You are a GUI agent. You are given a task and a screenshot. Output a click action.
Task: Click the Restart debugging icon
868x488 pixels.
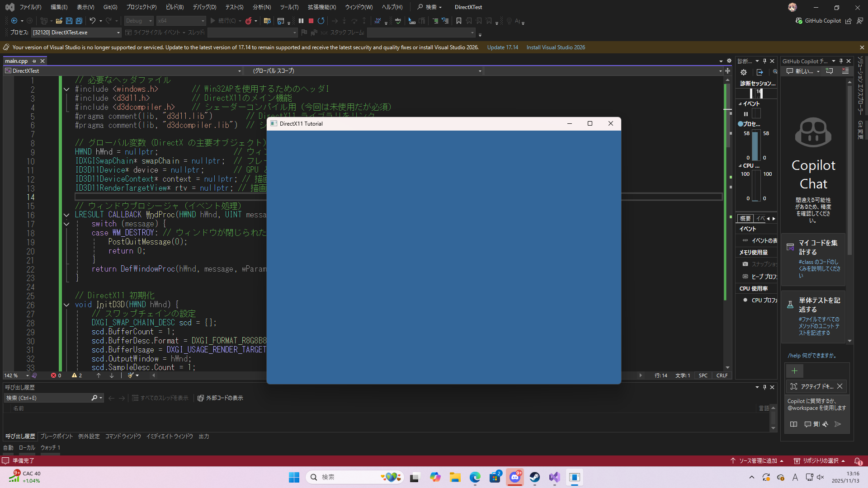pos(321,21)
